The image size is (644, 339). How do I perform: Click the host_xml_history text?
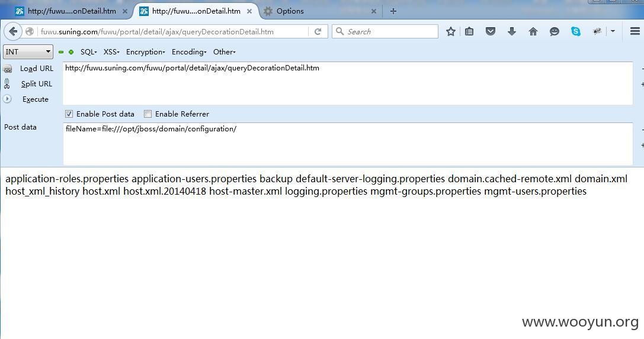[42, 192]
